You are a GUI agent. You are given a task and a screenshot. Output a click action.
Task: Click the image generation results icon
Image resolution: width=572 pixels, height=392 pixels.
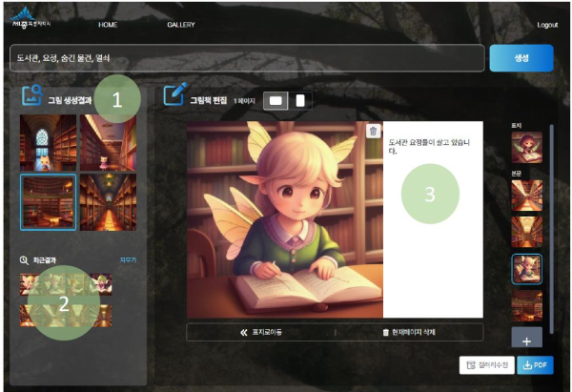pyautogui.click(x=31, y=96)
